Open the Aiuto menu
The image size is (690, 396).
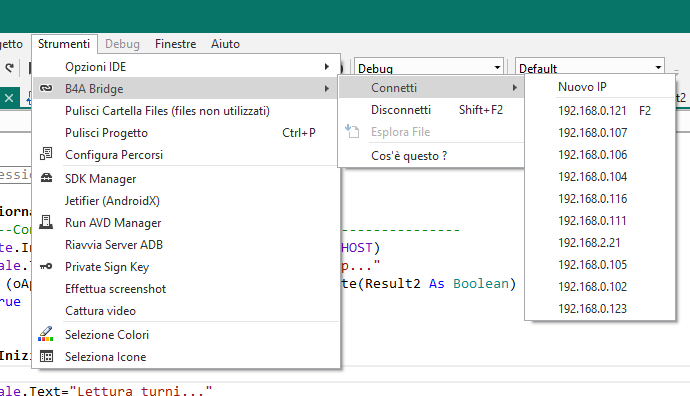225,44
